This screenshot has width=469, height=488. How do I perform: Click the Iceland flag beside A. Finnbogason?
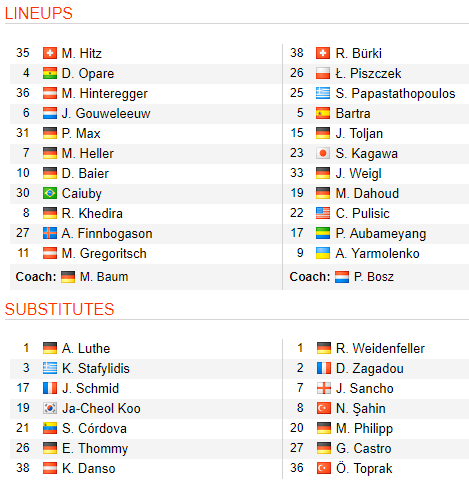tap(50, 233)
